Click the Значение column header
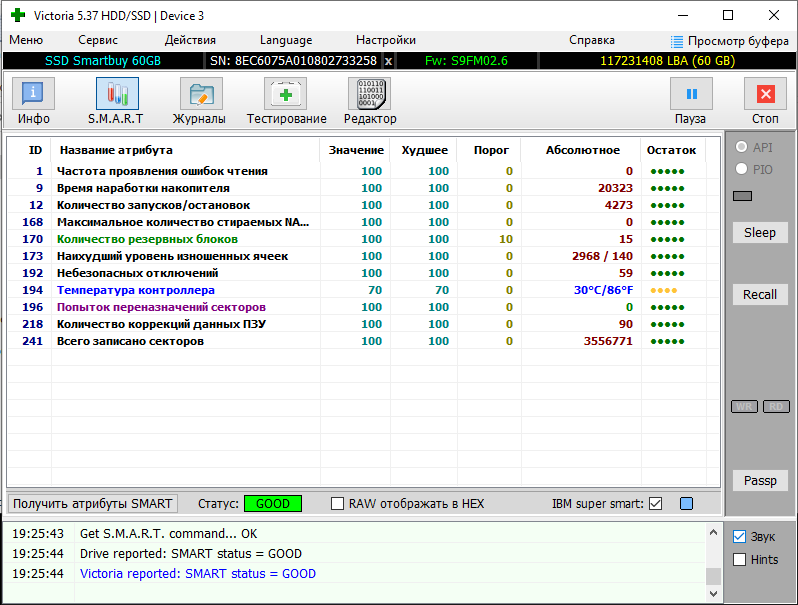The width and height of the screenshot is (798, 605). (356, 150)
